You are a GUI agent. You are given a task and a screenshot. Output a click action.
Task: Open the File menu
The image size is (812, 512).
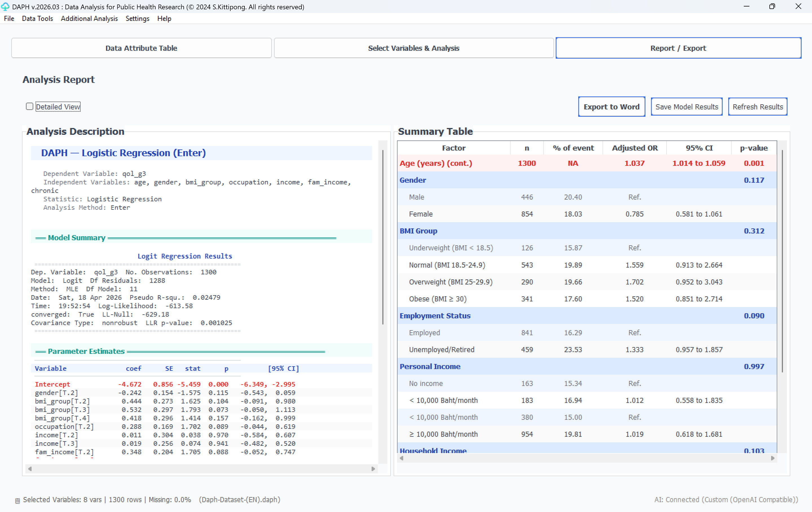coord(9,19)
